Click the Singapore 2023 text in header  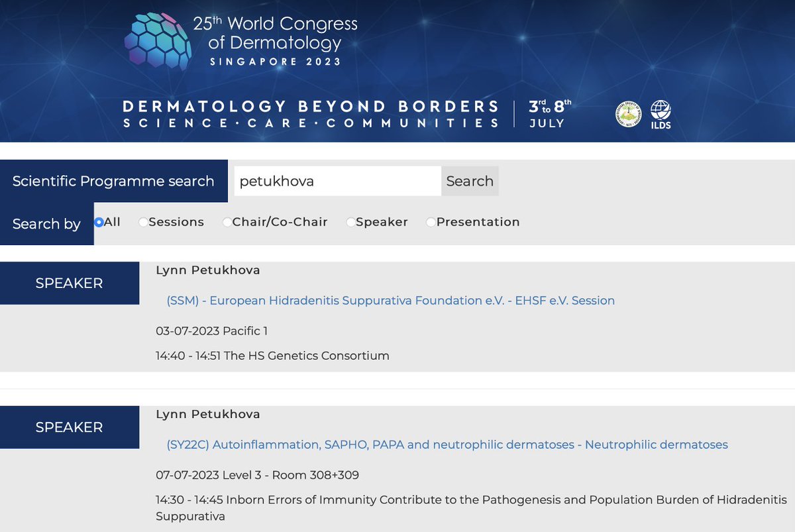coord(276,62)
